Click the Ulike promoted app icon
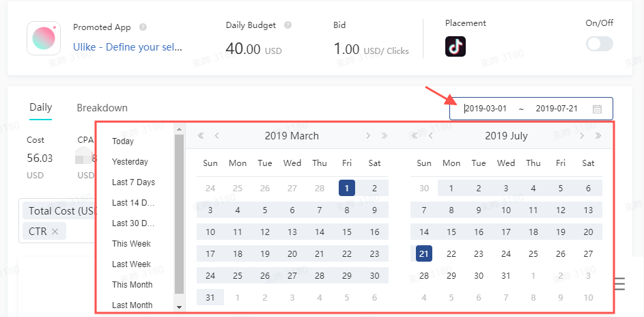The image size is (644, 317). coord(44,38)
